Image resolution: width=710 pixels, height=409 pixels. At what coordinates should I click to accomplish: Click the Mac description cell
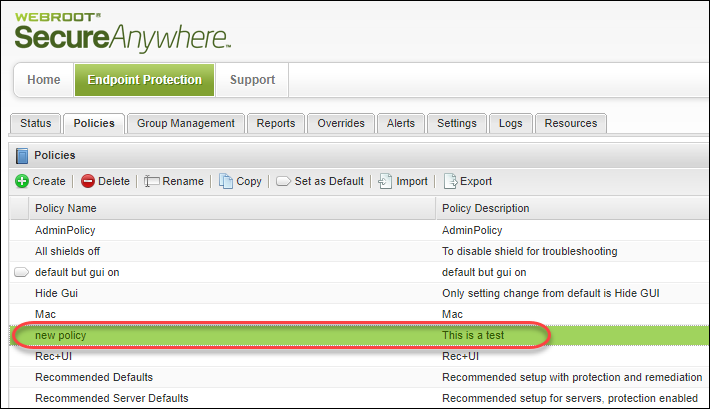pyautogui.click(x=452, y=314)
